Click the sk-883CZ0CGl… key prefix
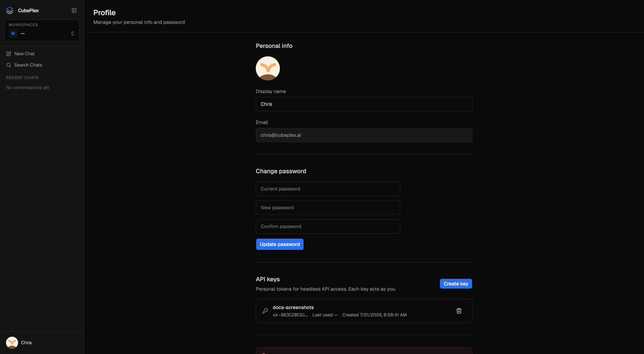The width and height of the screenshot is (644, 354). coord(290,315)
